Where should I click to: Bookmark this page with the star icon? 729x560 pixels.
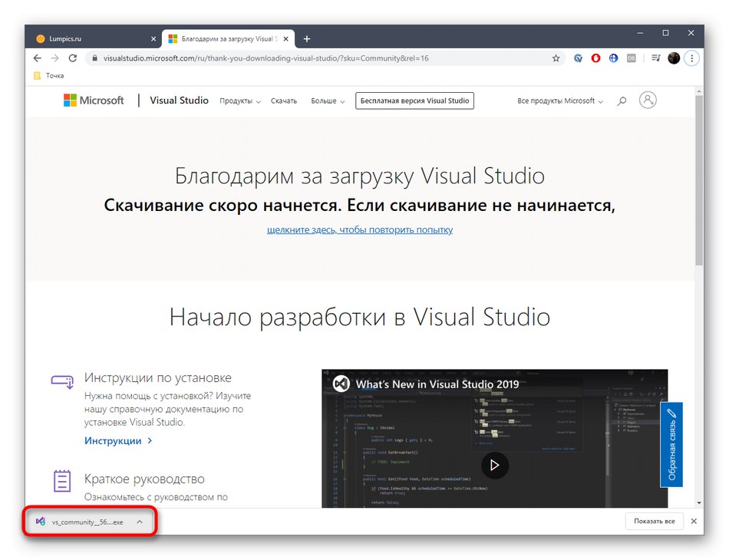tap(556, 58)
